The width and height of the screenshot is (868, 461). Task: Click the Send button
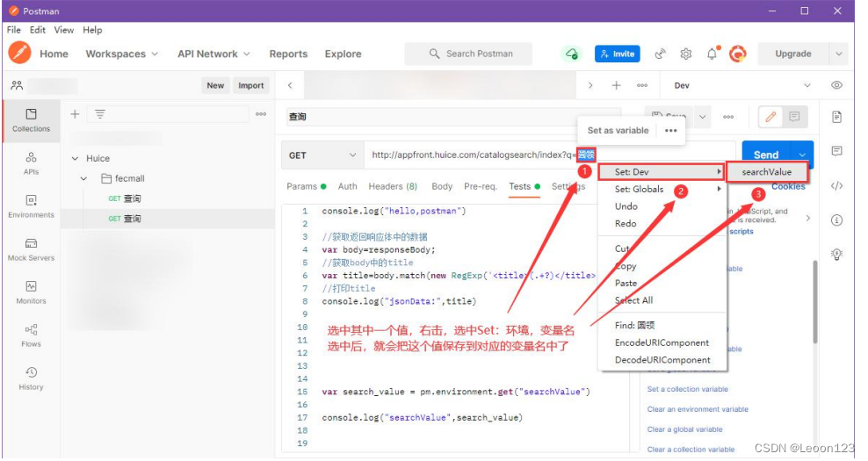point(767,155)
